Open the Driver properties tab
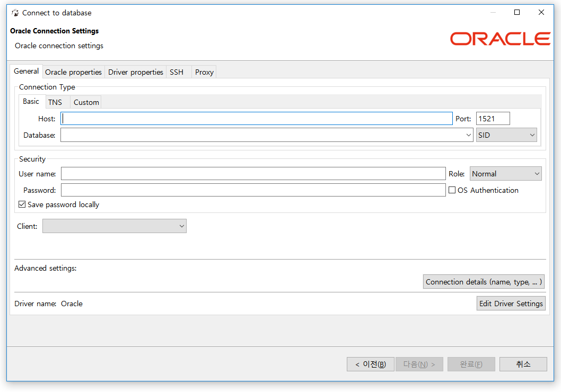 click(x=136, y=72)
